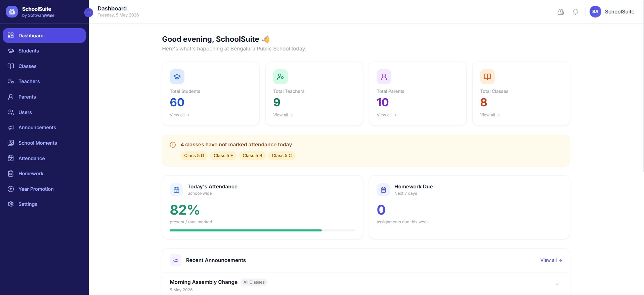Click the Homework Due clipboard icon
The height and width of the screenshot is (295, 644).
click(383, 190)
